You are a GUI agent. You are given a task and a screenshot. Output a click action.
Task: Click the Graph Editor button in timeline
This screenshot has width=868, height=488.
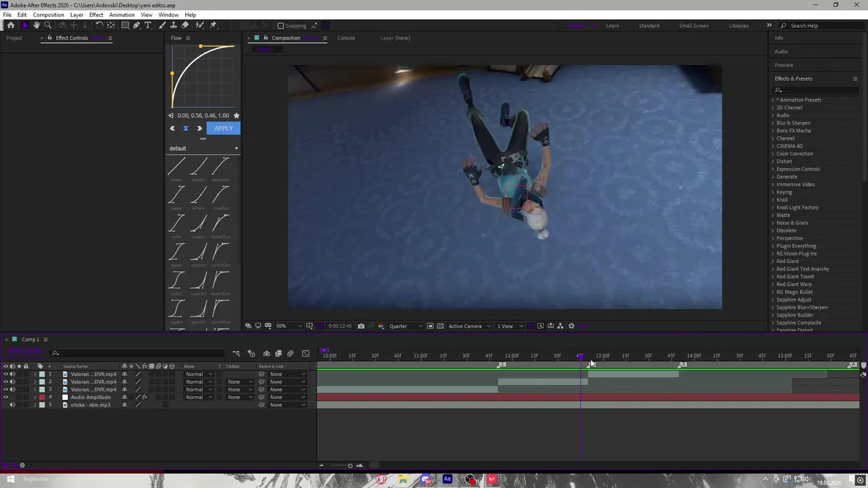coord(305,353)
